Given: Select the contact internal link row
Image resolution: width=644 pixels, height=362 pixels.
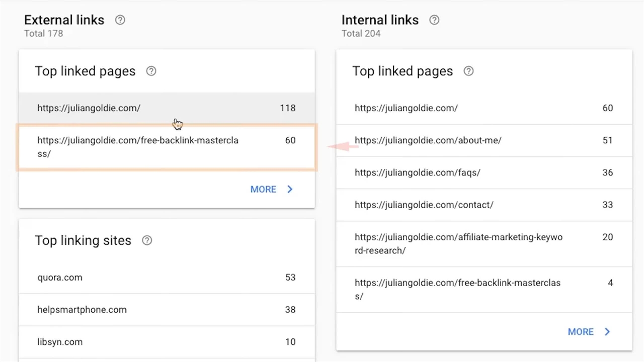Looking at the screenshot, I should 483,205.
